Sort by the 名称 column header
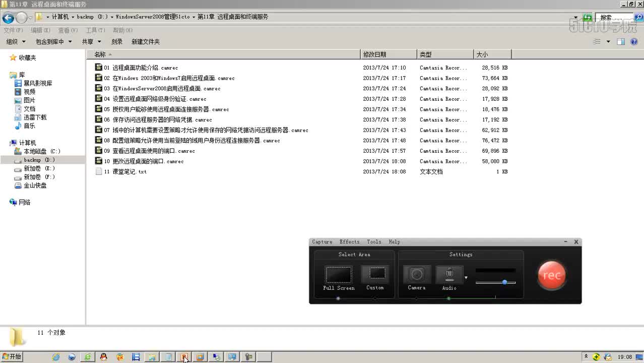Viewport: 644px width, 363px height. pyautogui.click(x=224, y=54)
